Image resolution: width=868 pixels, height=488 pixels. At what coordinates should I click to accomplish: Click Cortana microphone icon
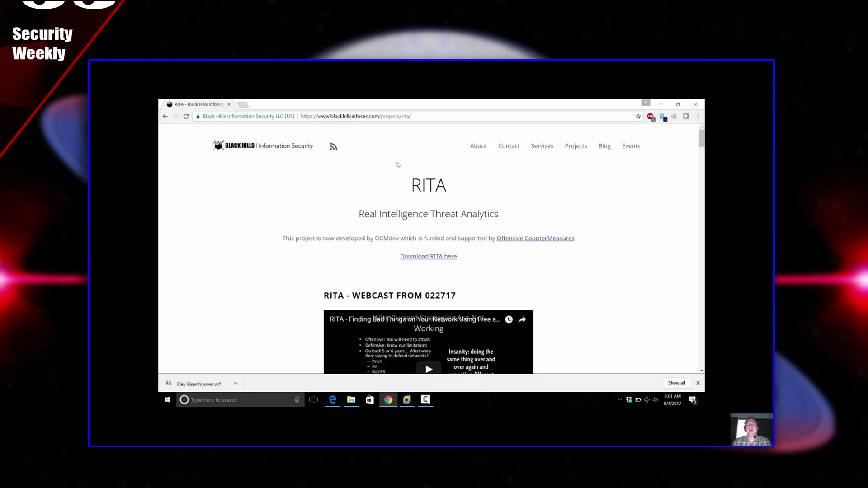coord(297,399)
